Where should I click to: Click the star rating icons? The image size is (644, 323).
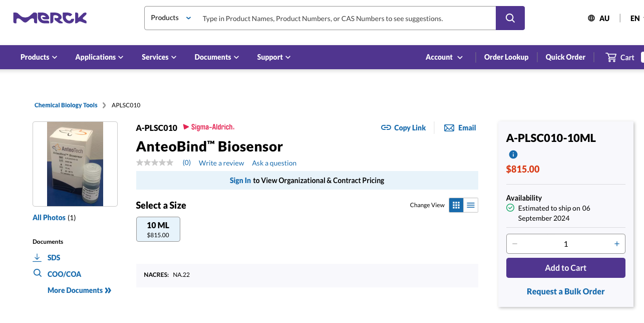click(155, 163)
